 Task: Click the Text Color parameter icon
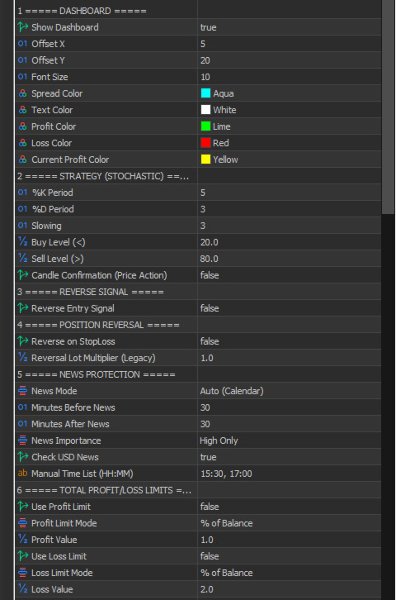coord(23,110)
